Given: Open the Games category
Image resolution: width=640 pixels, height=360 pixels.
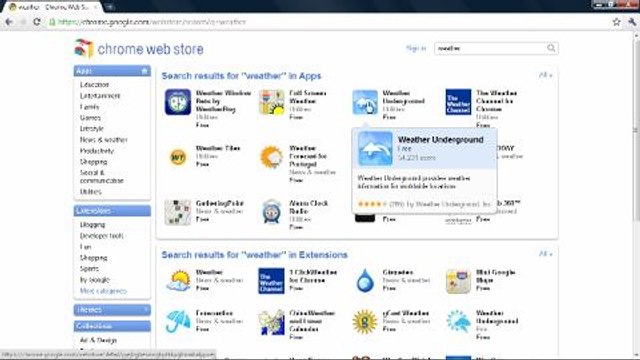Looking at the screenshot, I should 90,118.
